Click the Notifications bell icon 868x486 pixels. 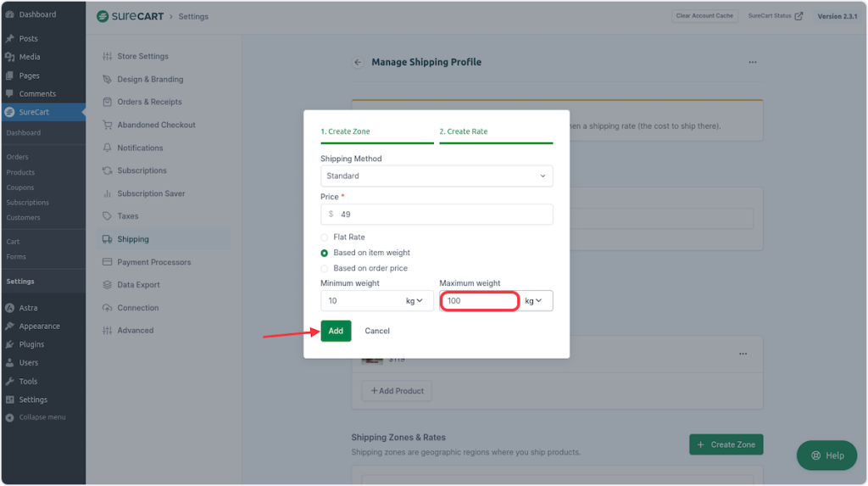click(x=107, y=148)
